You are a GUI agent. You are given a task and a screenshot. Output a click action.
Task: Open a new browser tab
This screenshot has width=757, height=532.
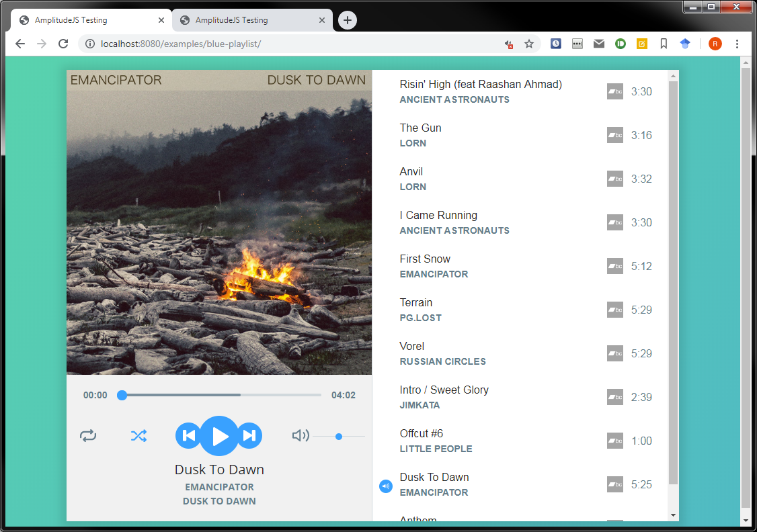point(347,20)
